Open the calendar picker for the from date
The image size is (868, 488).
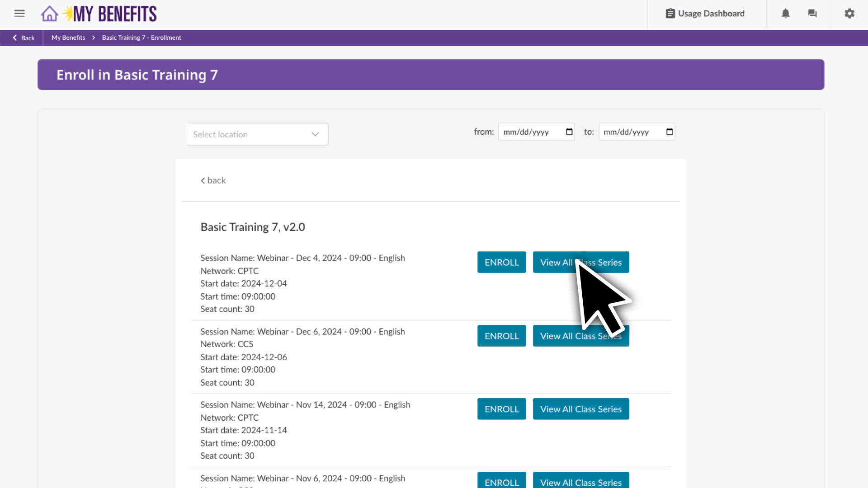pos(568,131)
